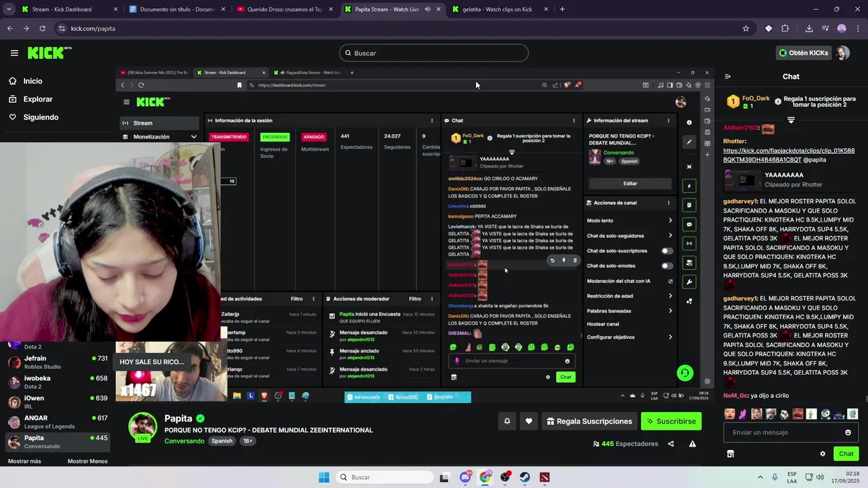Click the Editar button in the streamed dashboard
This screenshot has height=488, width=868.
point(630,183)
